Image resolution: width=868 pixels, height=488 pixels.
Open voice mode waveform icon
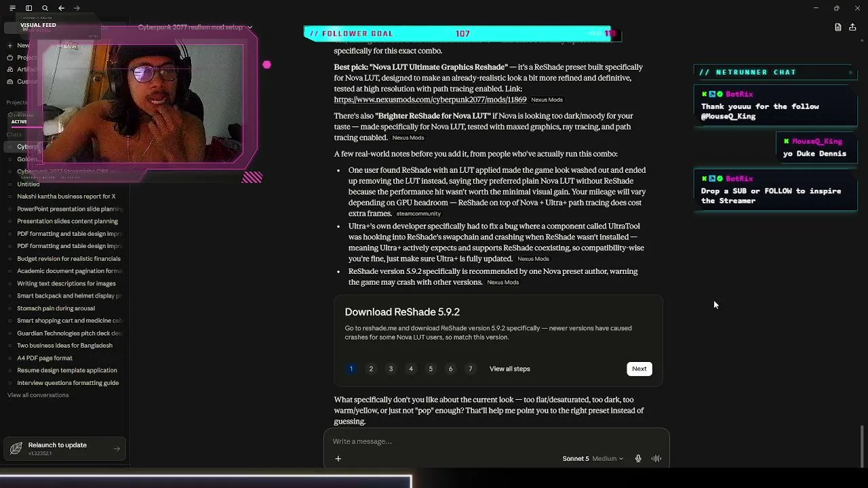click(x=656, y=459)
